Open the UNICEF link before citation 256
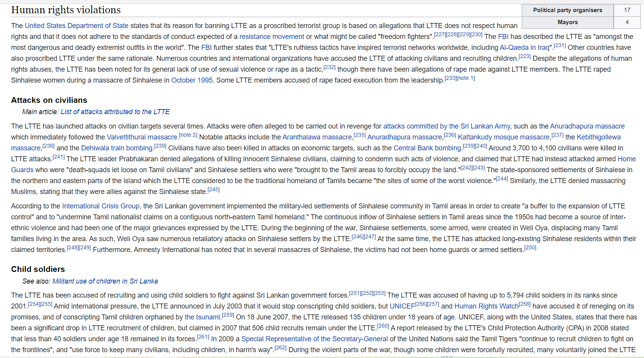 [x=402, y=306]
